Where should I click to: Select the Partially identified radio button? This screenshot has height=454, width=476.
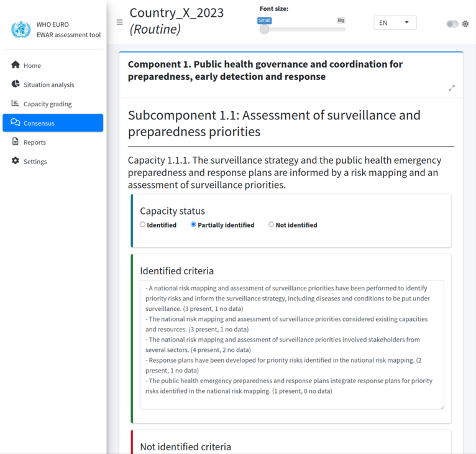tap(193, 225)
